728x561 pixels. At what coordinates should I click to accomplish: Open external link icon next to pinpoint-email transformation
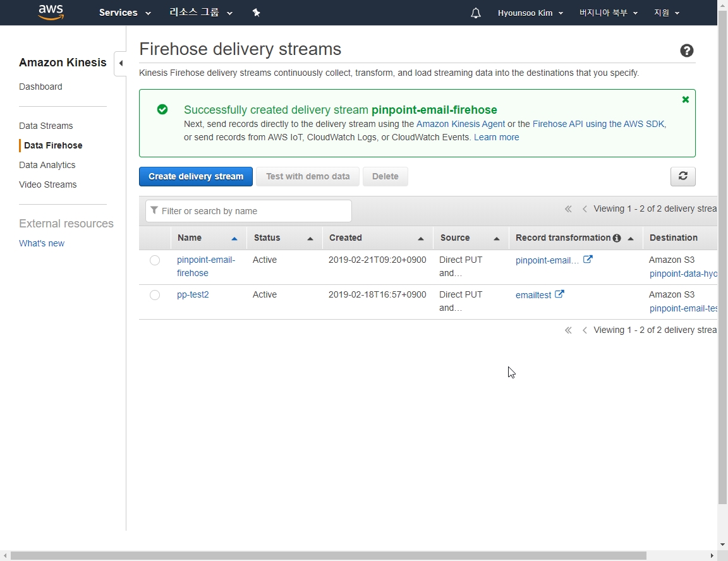click(x=588, y=260)
